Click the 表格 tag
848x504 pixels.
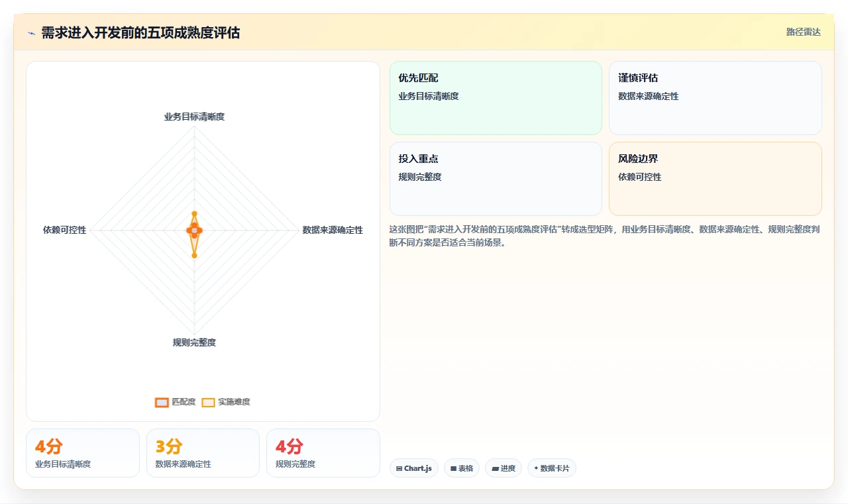point(462,468)
